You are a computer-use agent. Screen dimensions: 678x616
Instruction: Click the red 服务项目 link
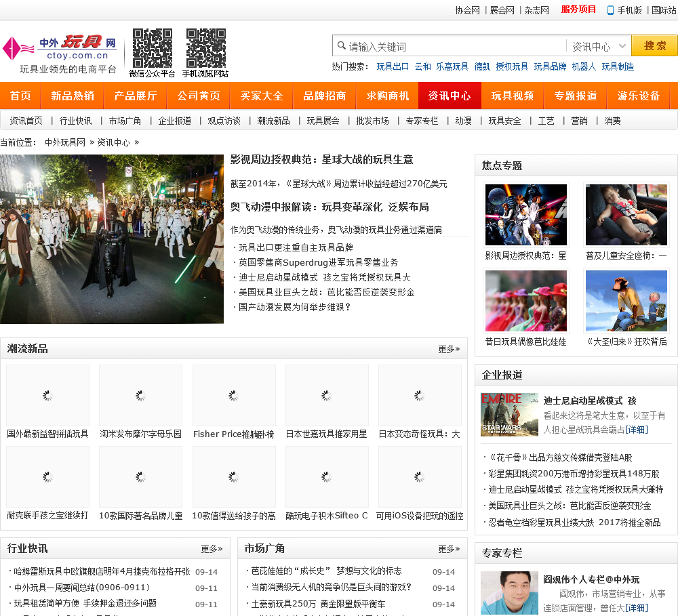(578, 9)
